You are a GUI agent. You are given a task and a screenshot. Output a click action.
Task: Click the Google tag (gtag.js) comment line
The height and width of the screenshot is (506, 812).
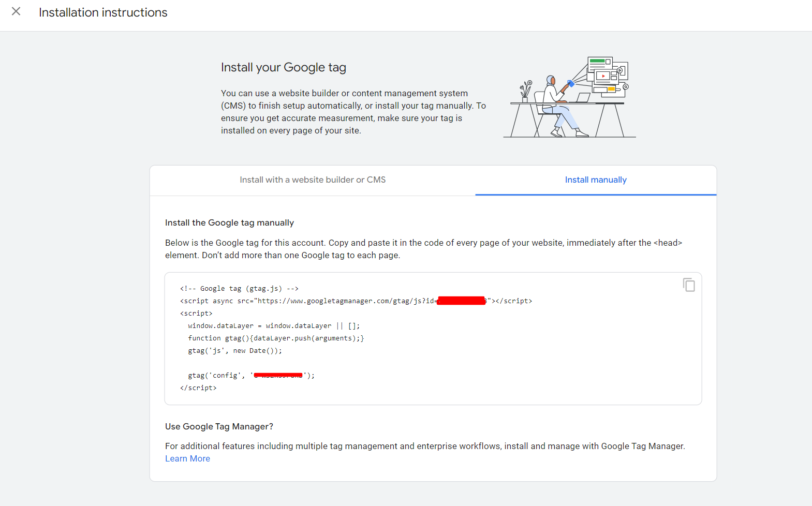tap(239, 288)
